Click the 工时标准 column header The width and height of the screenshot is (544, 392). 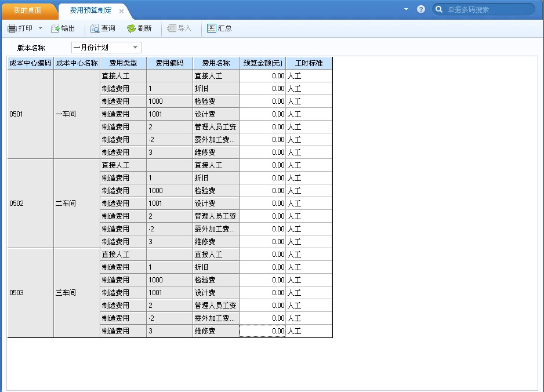(309, 63)
